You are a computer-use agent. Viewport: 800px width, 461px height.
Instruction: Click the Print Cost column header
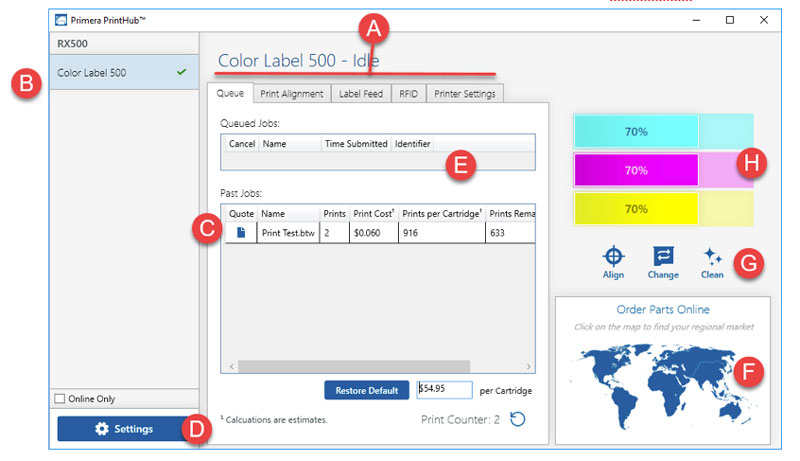[x=373, y=214]
